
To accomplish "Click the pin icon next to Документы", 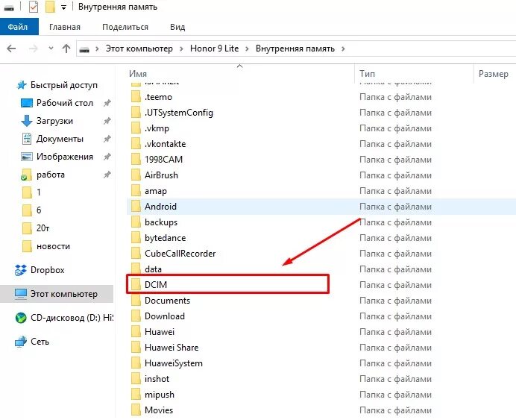I will 107,139.
